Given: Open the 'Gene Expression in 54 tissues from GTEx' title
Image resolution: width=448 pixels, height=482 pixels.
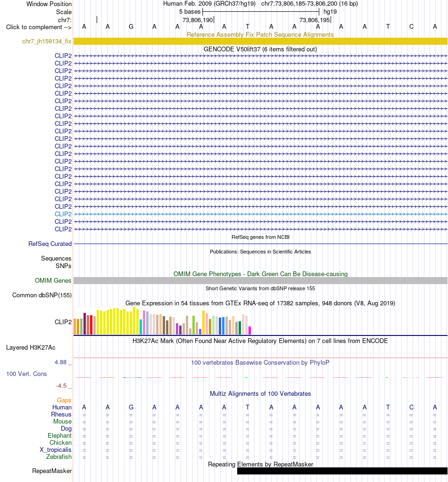Looking at the screenshot, I should tap(260, 303).
